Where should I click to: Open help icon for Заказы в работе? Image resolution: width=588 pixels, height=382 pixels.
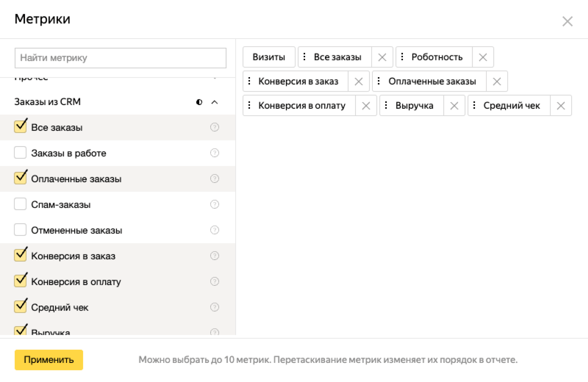(x=215, y=153)
